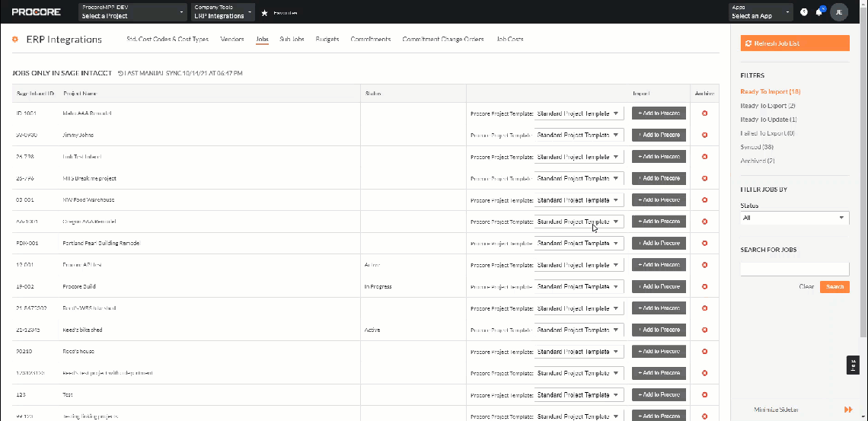Viewport: 868px width, 421px height.
Task: Archive the Procore Build job
Action: [x=704, y=287]
